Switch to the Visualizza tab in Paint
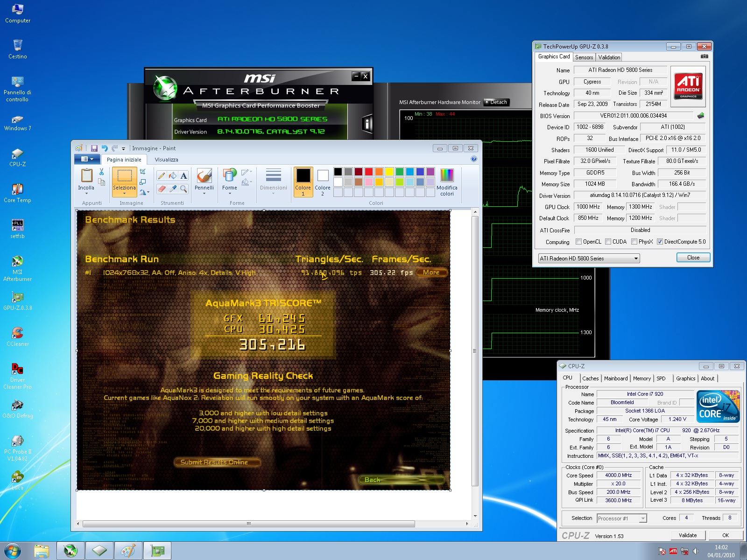The width and height of the screenshot is (747, 560). tap(166, 160)
